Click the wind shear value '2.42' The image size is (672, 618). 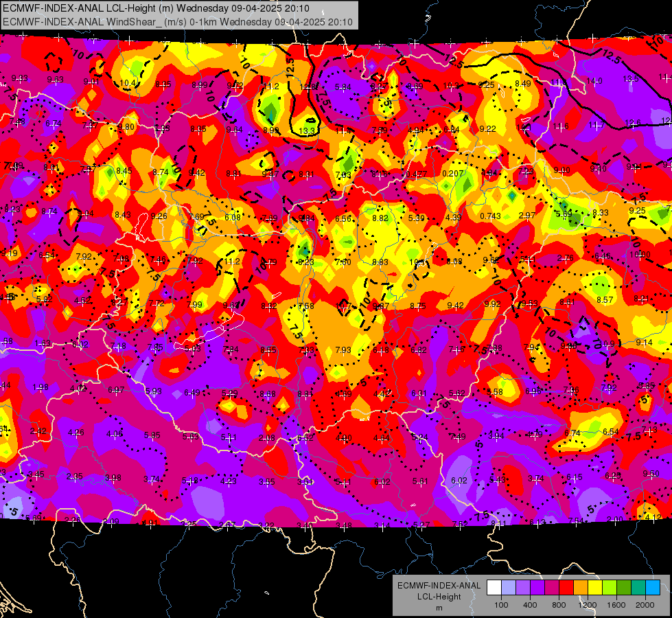click(38, 431)
